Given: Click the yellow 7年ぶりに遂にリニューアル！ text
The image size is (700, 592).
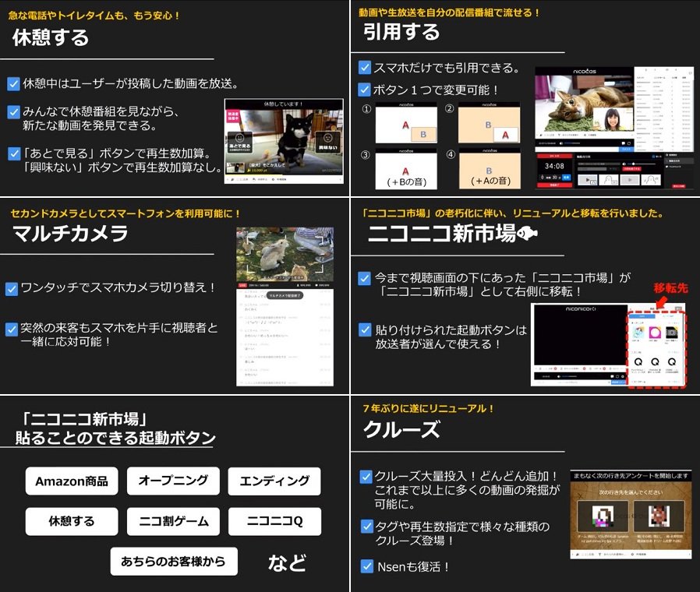Looking at the screenshot, I should [429, 409].
